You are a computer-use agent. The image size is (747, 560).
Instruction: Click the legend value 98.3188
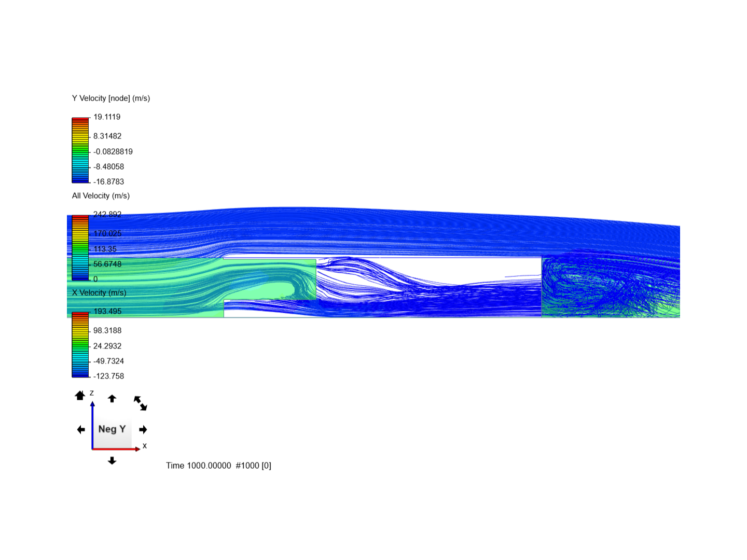click(107, 330)
